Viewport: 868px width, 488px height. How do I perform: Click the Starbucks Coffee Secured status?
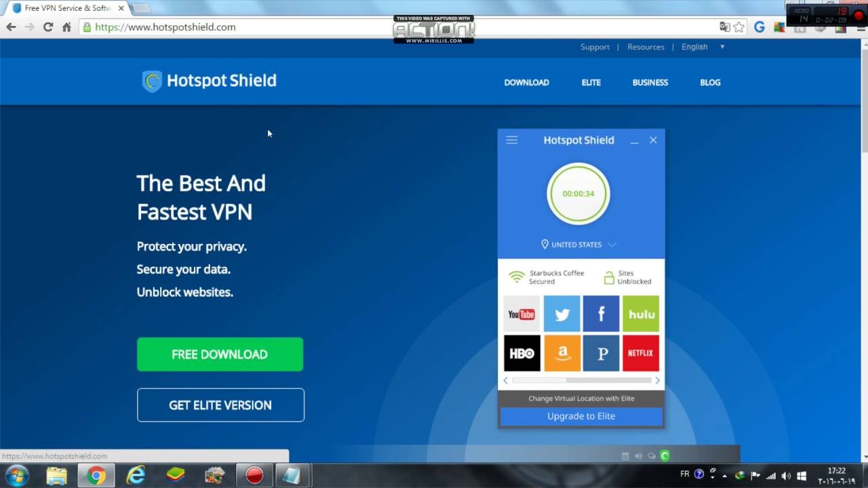[x=547, y=277]
